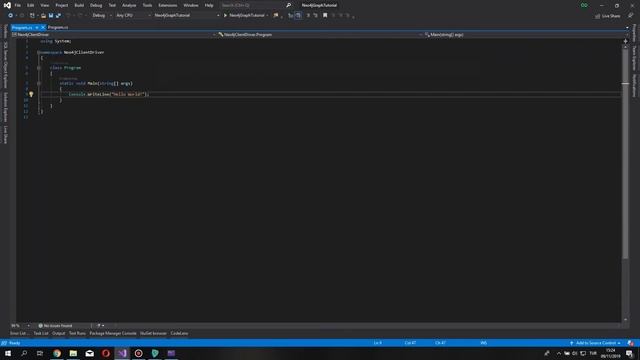Click the highlighted editor toolbar icon
This screenshot has width=640, height=360.
coord(298,16)
